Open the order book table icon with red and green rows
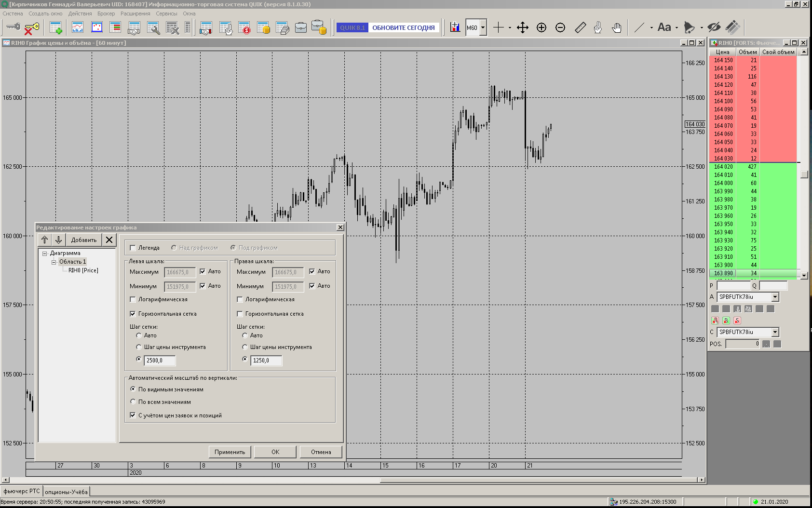Screen dimensions: 812x508 [x=115, y=27]
